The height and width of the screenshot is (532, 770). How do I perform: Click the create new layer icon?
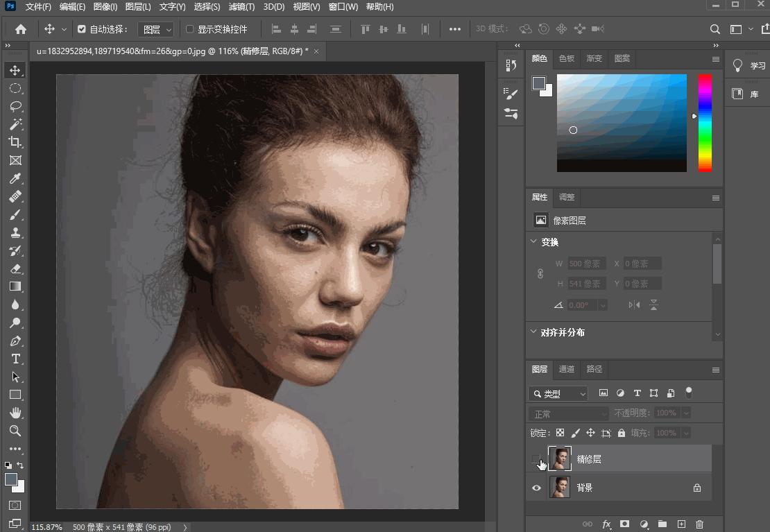point(681,524)
